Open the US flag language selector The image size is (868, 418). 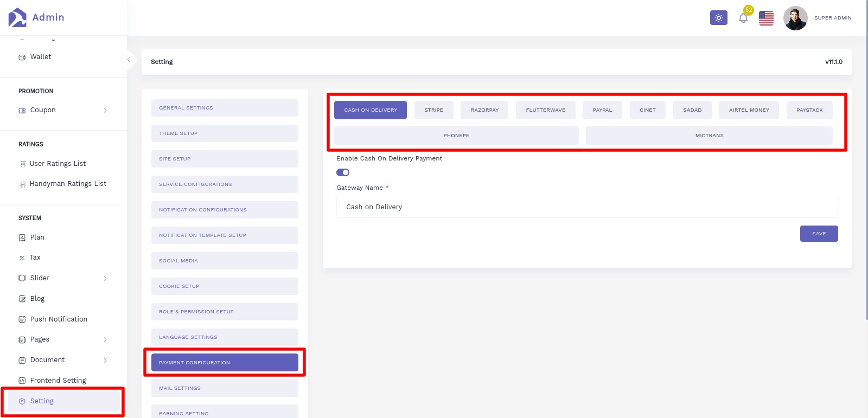pos(766,18)
